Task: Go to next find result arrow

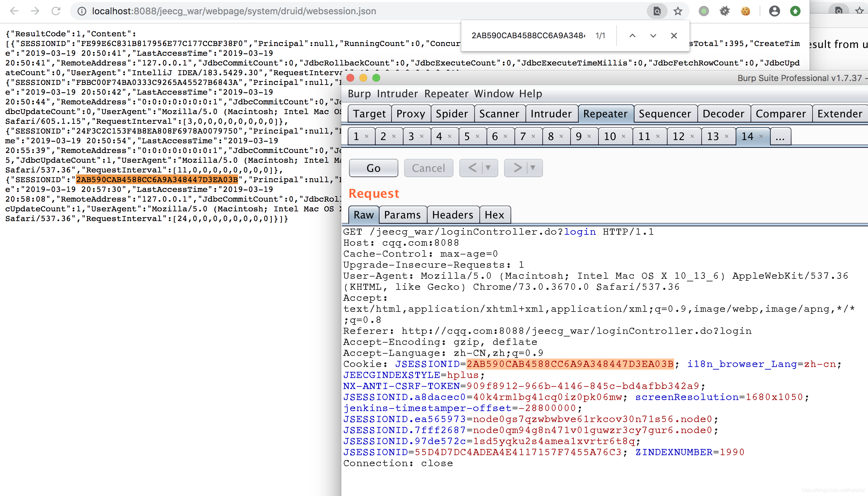Action: [x=653, y=35]
